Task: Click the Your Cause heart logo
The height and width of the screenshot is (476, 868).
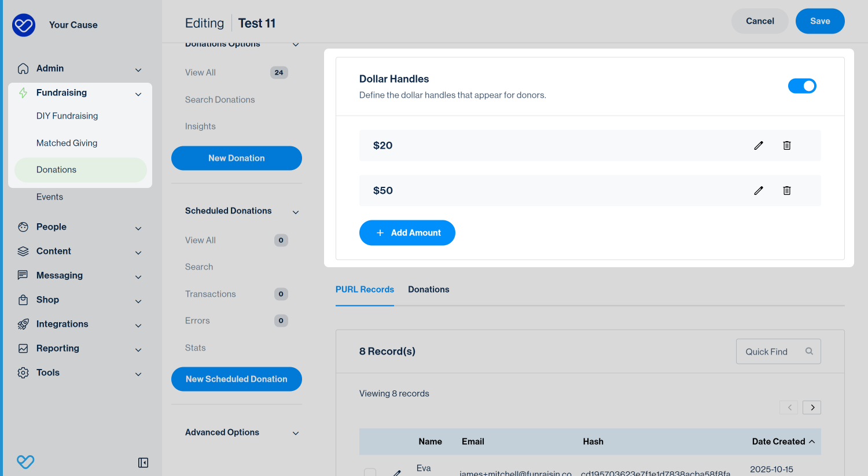Action: click(x=24, y=25)
